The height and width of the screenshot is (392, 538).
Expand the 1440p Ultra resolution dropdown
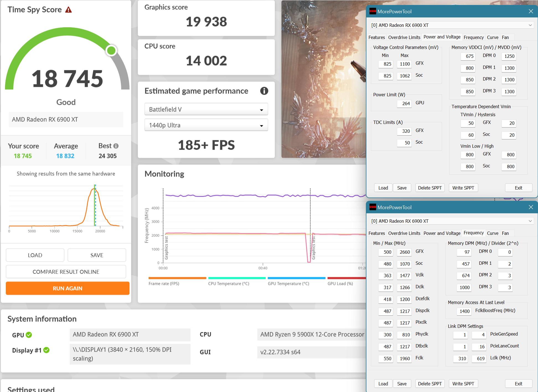tap(206, 125)
